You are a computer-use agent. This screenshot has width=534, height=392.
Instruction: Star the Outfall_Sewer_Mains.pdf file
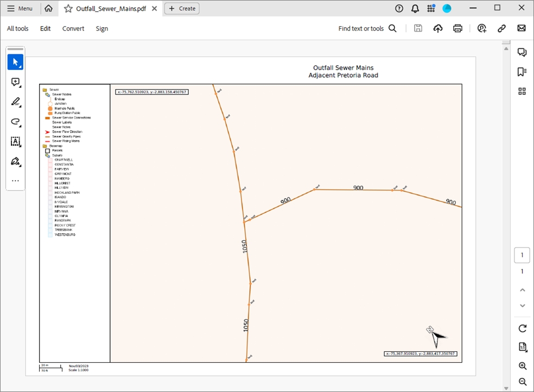pos(68,9)
